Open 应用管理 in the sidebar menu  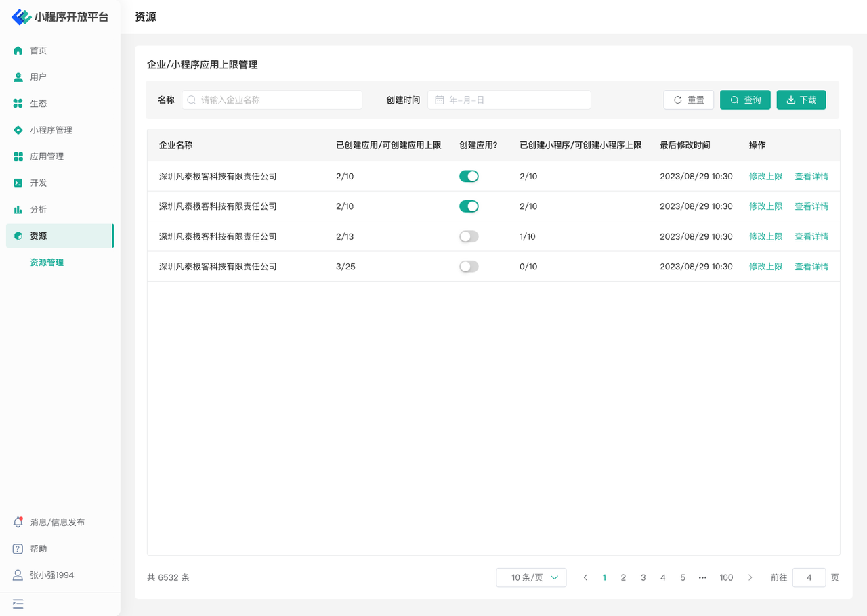tap(47, 156)
